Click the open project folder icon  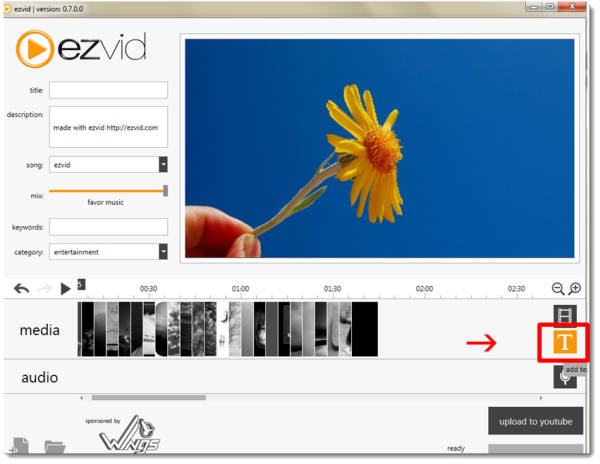[54, 446]
